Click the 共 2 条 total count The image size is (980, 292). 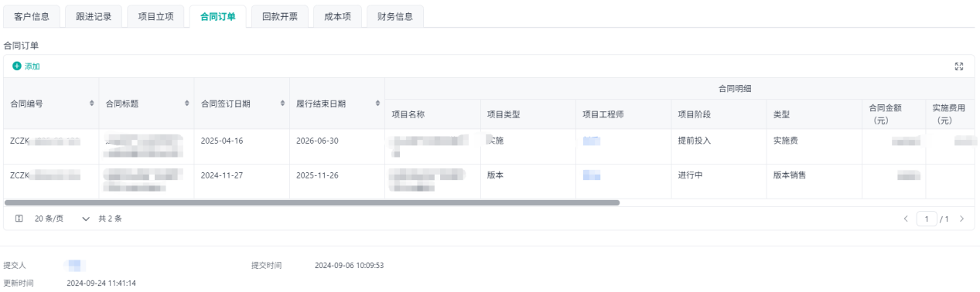(x=110, y=219)
